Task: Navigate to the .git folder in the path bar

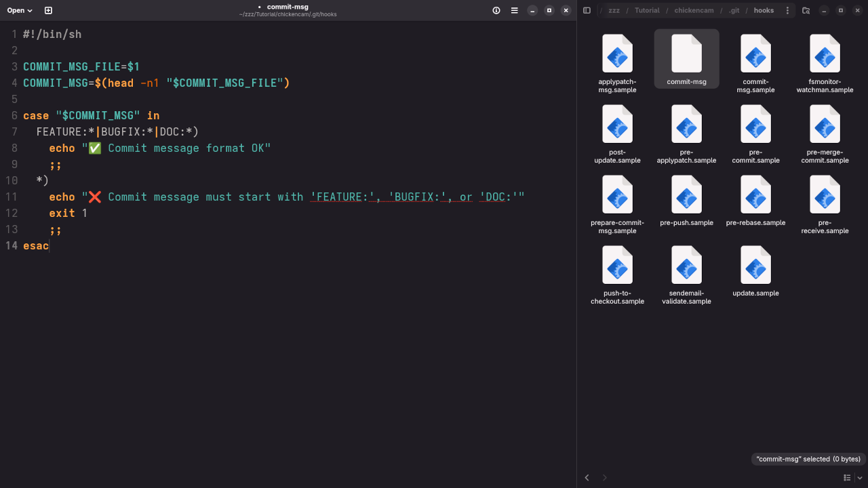Action: click(734, 10)
